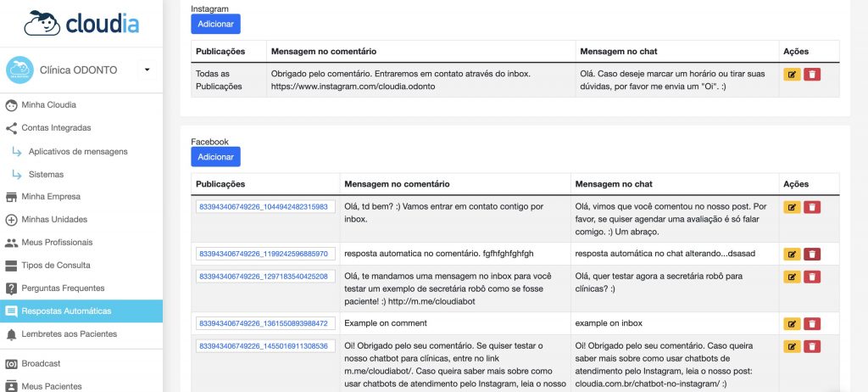The width and height of the screenshot is (868, 392).
Task: Open post link 833943406749226_1455016911308536
Action: coord(264,346)
